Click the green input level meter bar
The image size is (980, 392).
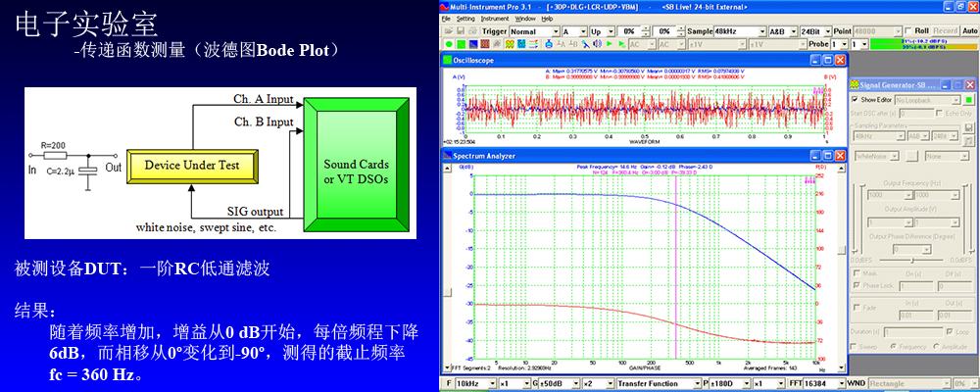coord(924,44)
